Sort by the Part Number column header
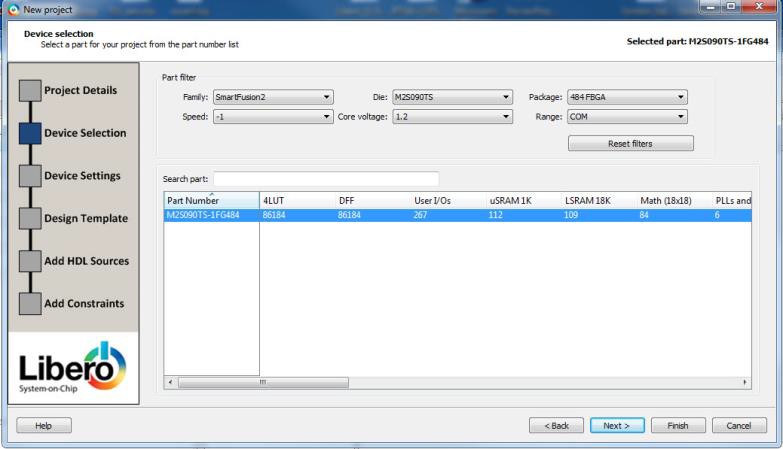The image size is (783, 449). tap(210, 201)
